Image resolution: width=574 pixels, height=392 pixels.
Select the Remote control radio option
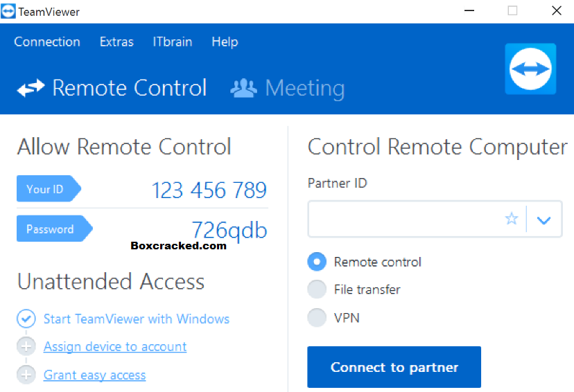[317, 262]
